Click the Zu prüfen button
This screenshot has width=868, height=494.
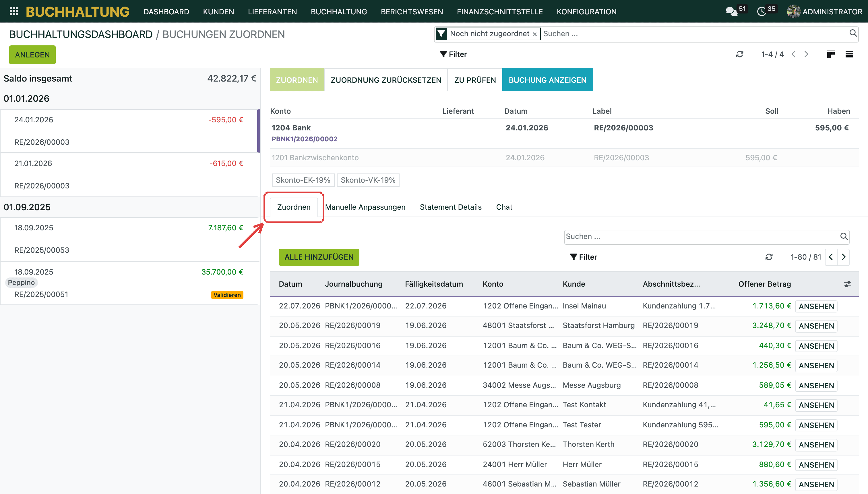pyautogui.click(x=475, y=80)
